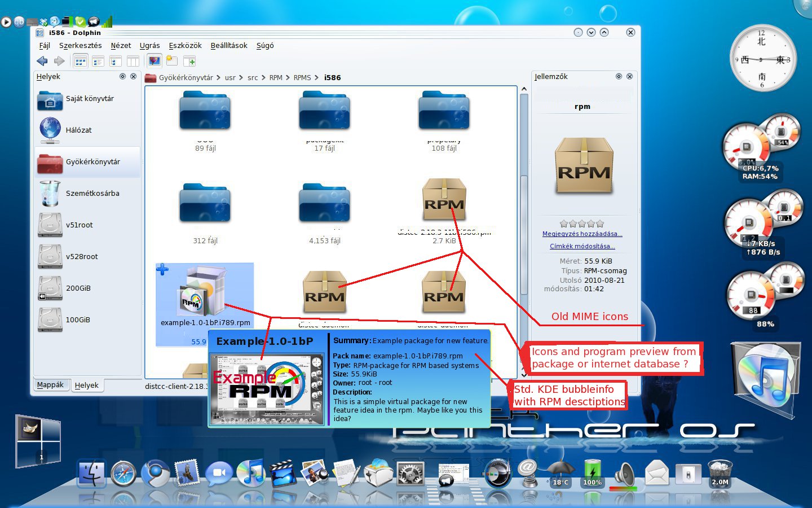Close the Helyek panel
Screen dimensions: 812x508
(x=133, y=76)
